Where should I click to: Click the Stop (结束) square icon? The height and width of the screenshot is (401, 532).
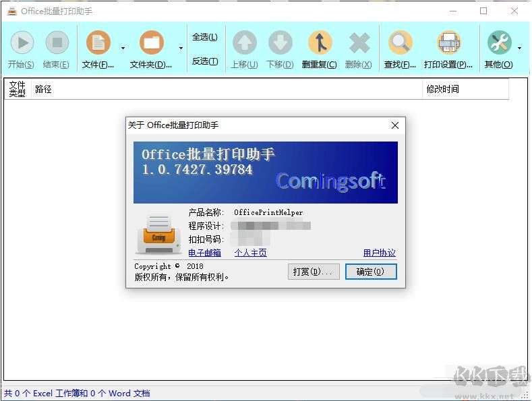pyautogui.click(x=57, y=42)
